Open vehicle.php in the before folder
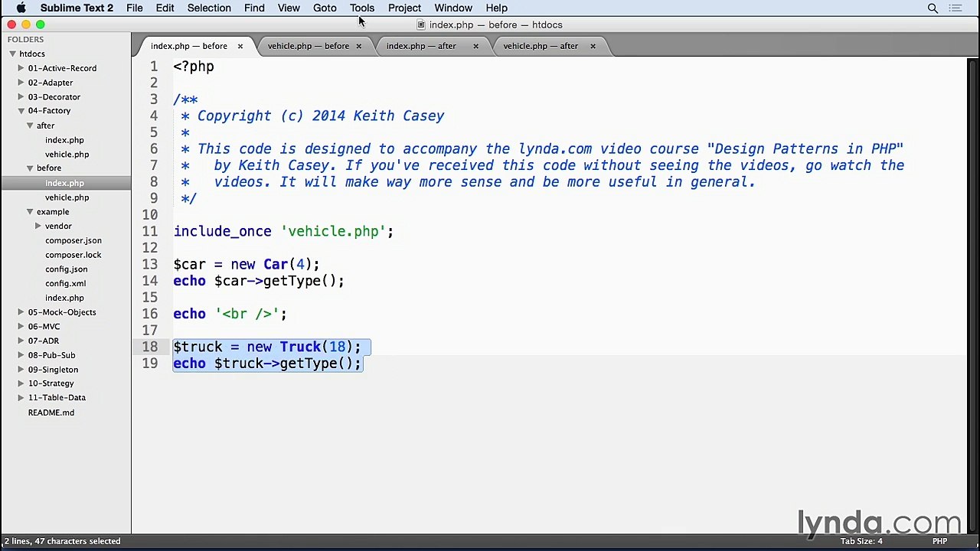 click(x=67, y=197)
